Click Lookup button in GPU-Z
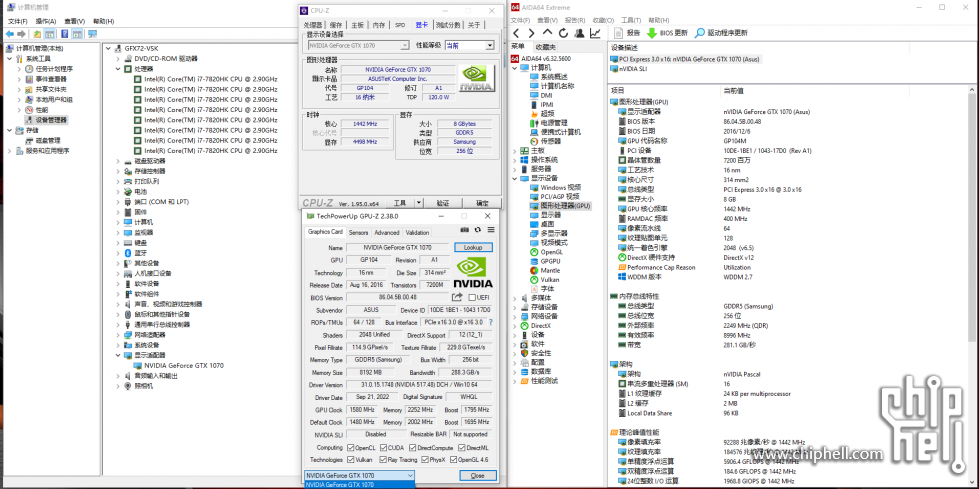Screen dimensions: 979x489 (x=473, y=247)
